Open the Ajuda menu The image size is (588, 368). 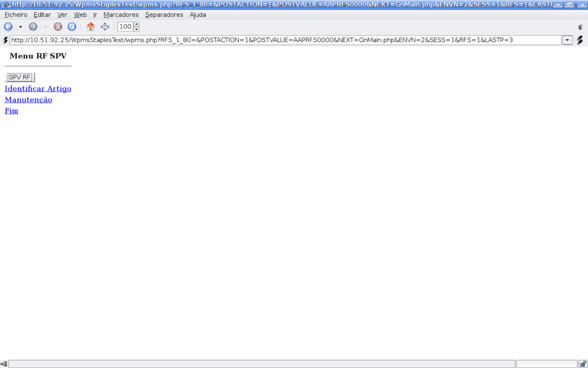coord(198,14)
